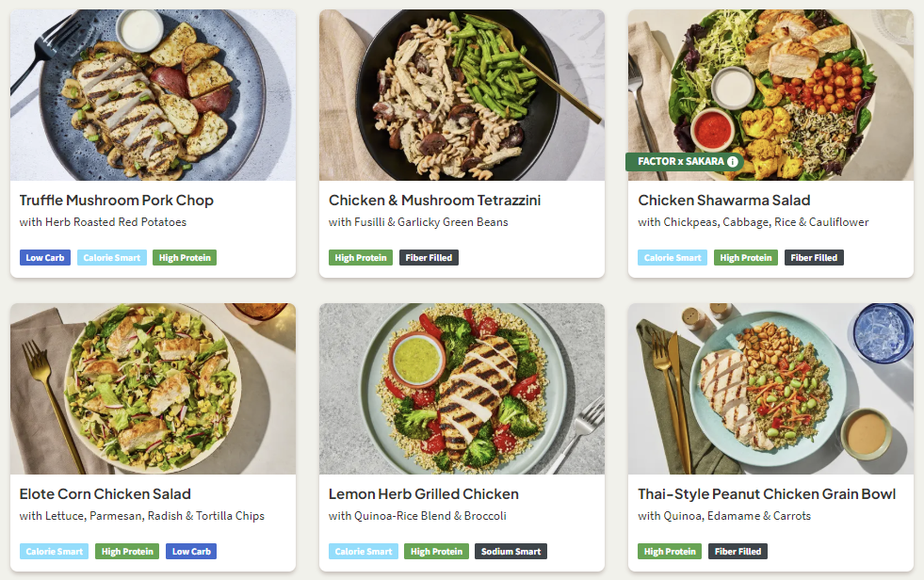Open the Chicken & Mushroom Tetrazzini title link
The height and width of the screenshot is (580, 924).
(x=434, y=201)
